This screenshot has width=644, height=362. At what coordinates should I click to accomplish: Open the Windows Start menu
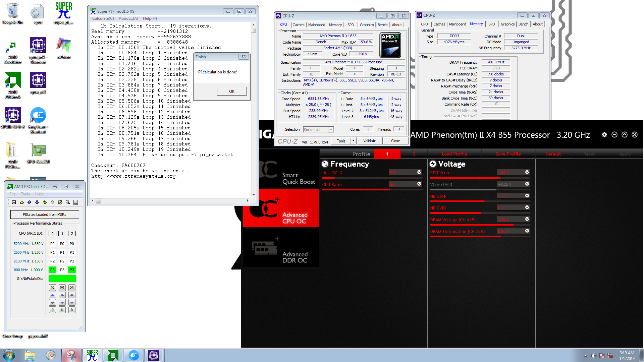click(x=9, y=355)
